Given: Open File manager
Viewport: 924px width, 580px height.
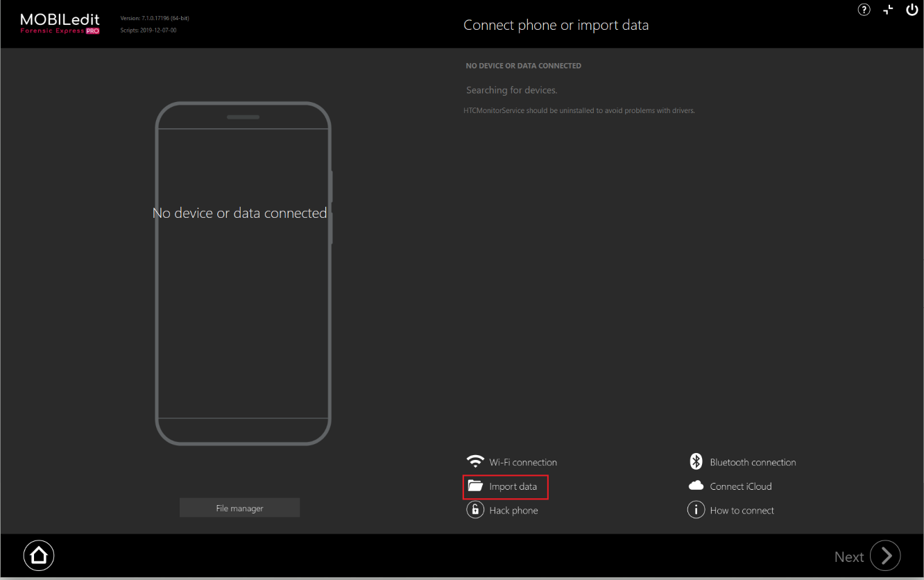Looking at the screenshot, I should coord(239,508).
